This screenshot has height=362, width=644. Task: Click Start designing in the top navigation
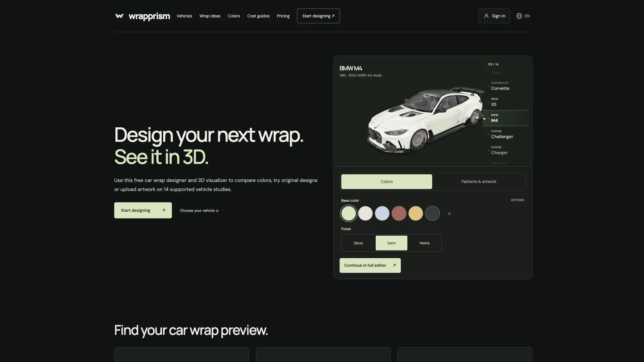click(x=318, y=16)
